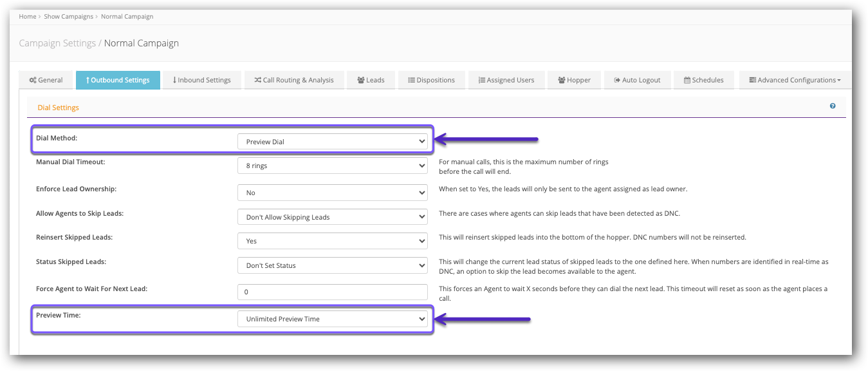Open the General tab
The height and width of the screenshot is (371, 868).
[46, 80]
